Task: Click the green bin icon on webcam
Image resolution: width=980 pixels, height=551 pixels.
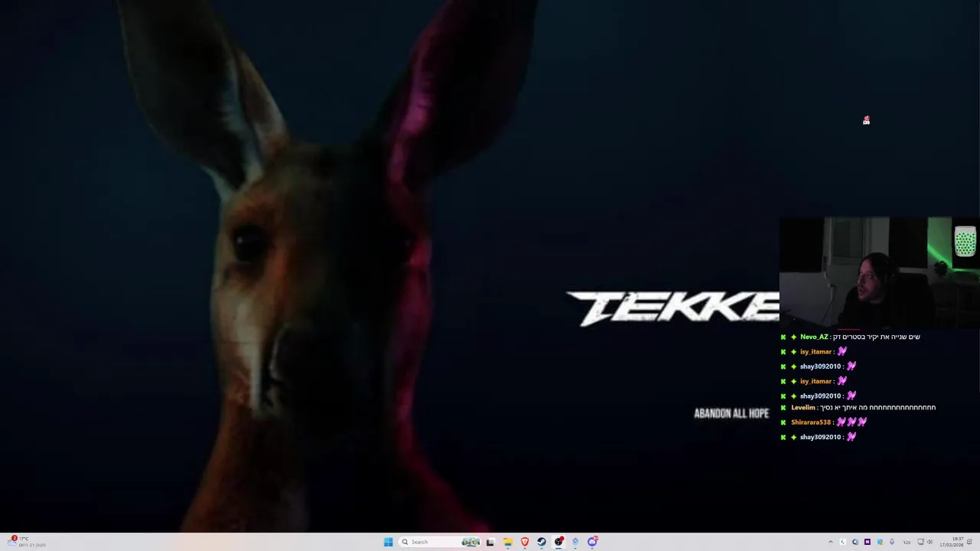Action: point(965,241)
